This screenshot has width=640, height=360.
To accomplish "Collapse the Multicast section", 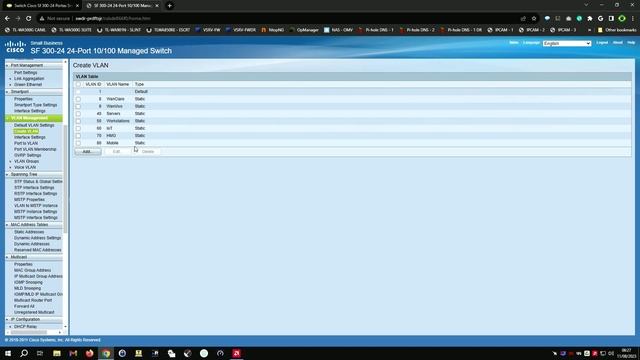I will point(7,257).
